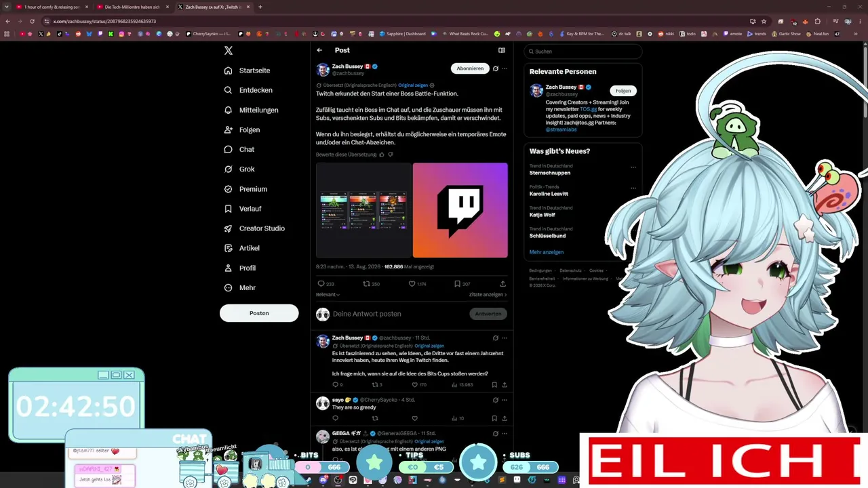Open the boss battle screenshots image
The height and width of the screenshot is (488, 868).
click(x=363, y=210)
